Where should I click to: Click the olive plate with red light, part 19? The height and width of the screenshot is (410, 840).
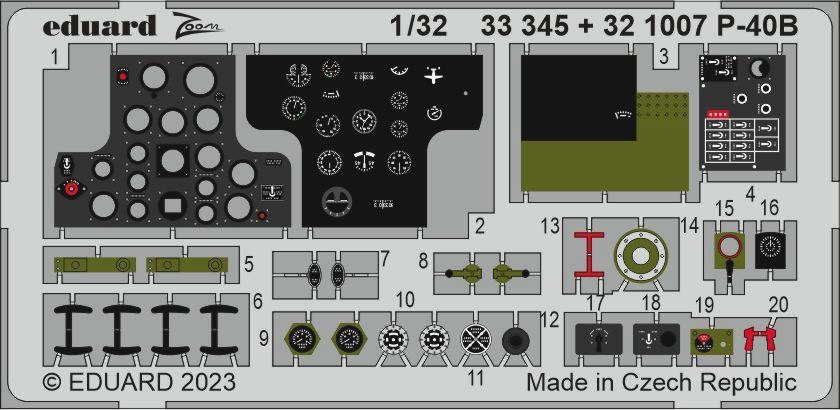point(711,342)
